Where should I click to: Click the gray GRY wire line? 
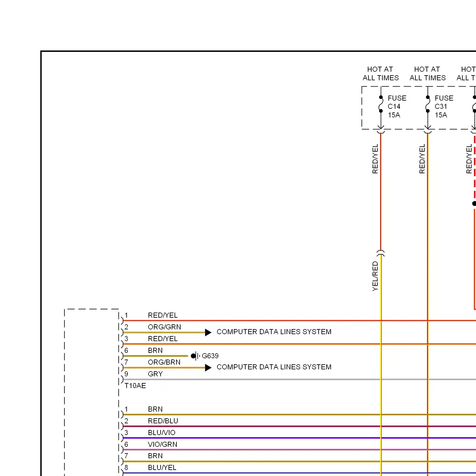[x=299, y=379]
